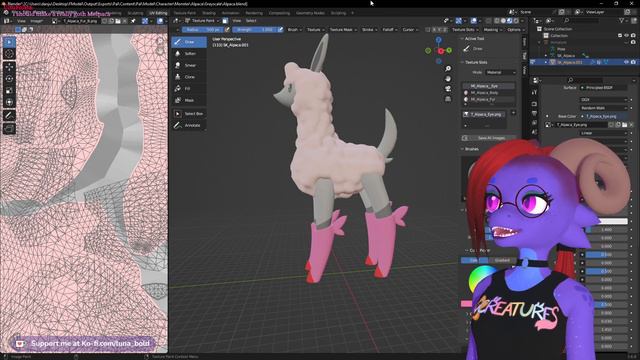
Task: Switch to UV Editing workspace tab
Action: coord(158,13)
